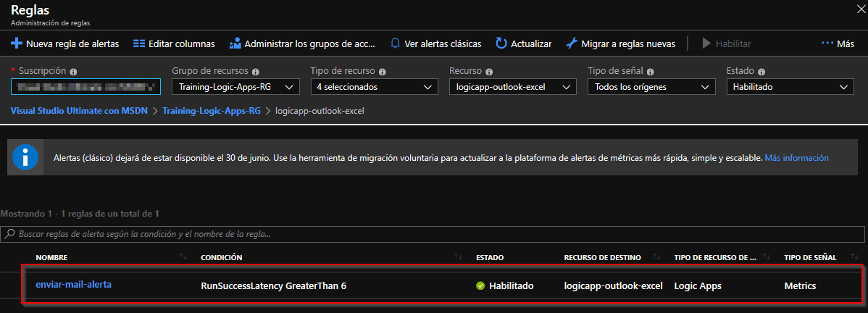Sort by the CONDICIÓN column arrows
The height and width of the screenshot is (313, 868).
pos(459,257)
